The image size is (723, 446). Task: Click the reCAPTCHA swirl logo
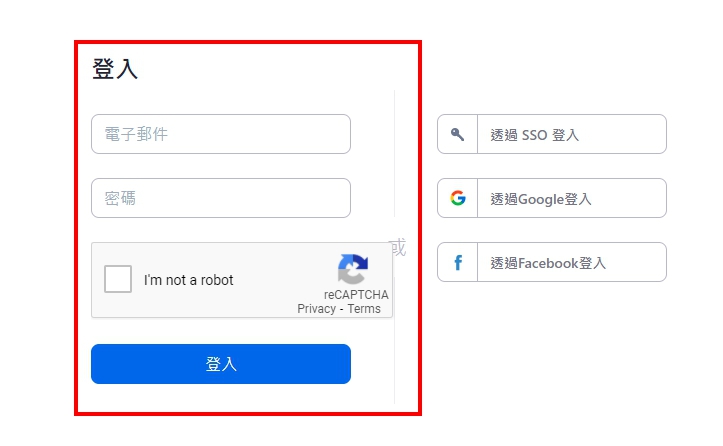[x=353, y=269]
